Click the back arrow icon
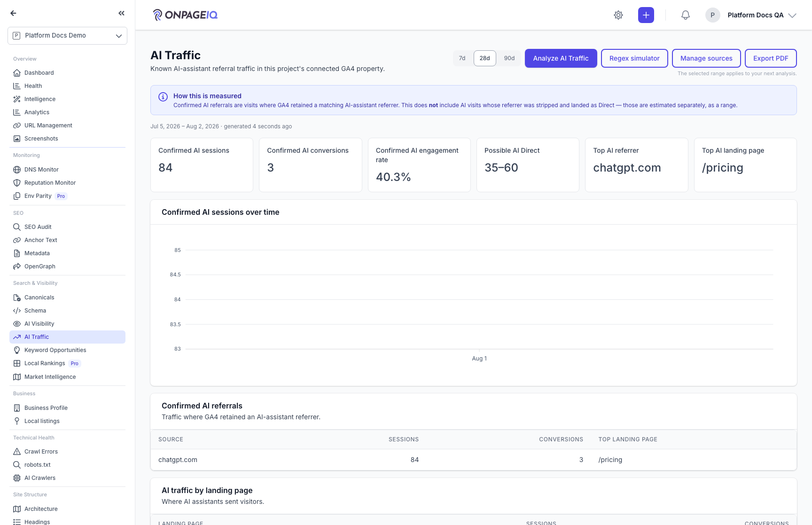This screenshot has height=525, width=812. coord(13,13)
